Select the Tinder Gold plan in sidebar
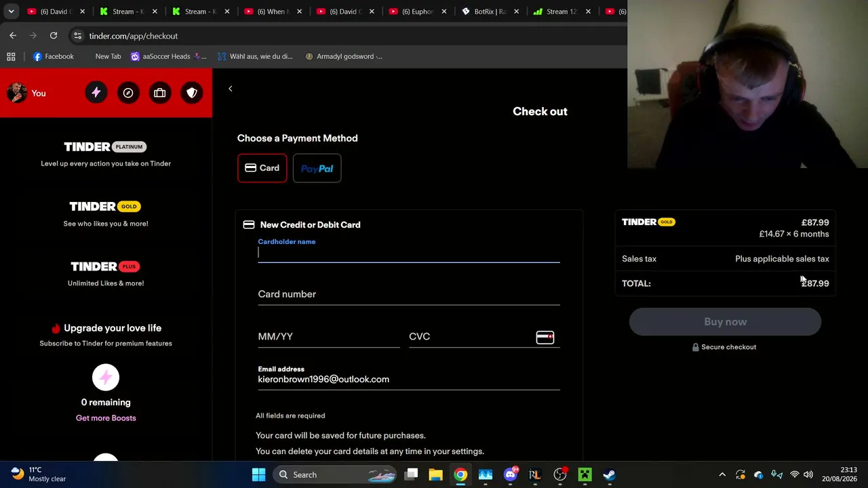The height and width of the screenshot is (488, 868). pyautogui.click(x=106, y=213)
